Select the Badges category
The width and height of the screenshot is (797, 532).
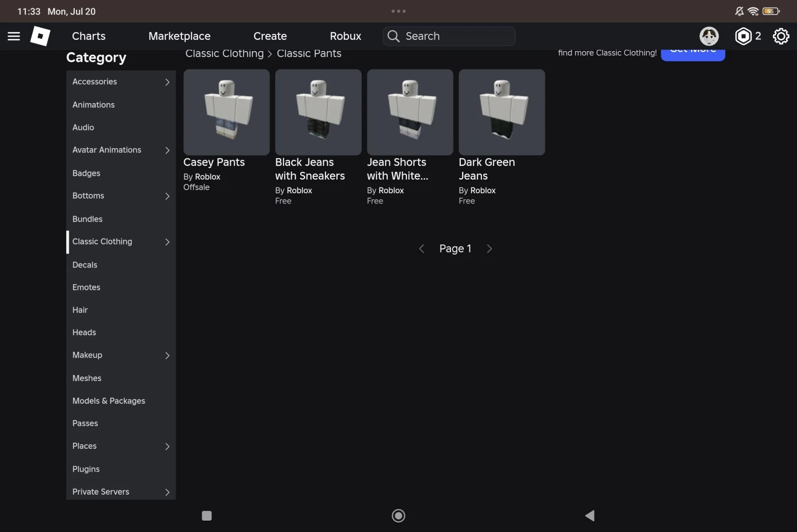pos(121,173)
